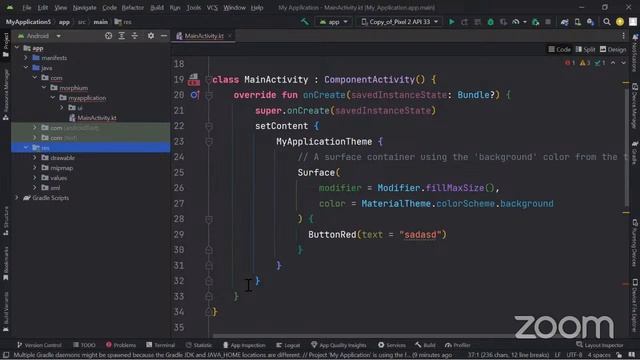
Task: Open the Navigate menu
Action: tap(84, 8)
